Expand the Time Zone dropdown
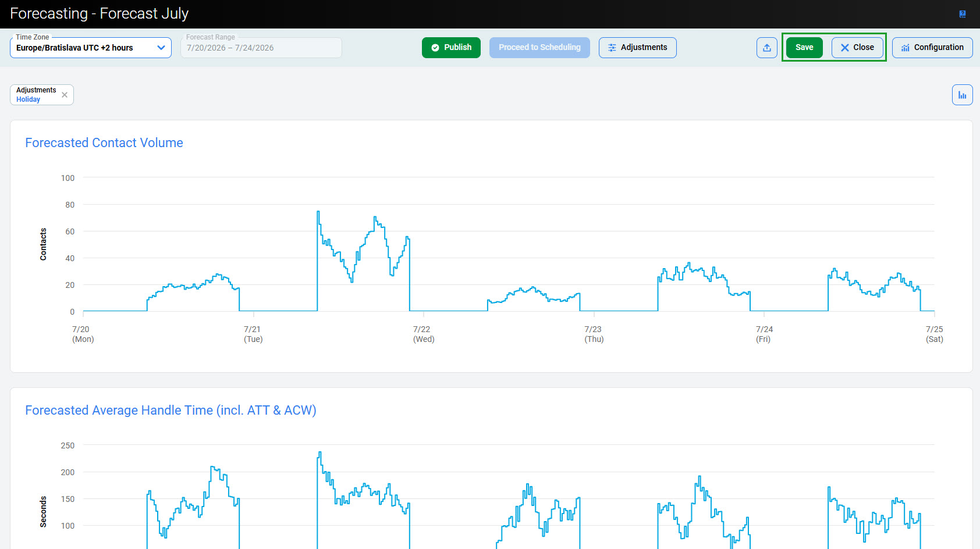This screenshot has height=549, width=980. pyautogui.click(x=91, y=48)
